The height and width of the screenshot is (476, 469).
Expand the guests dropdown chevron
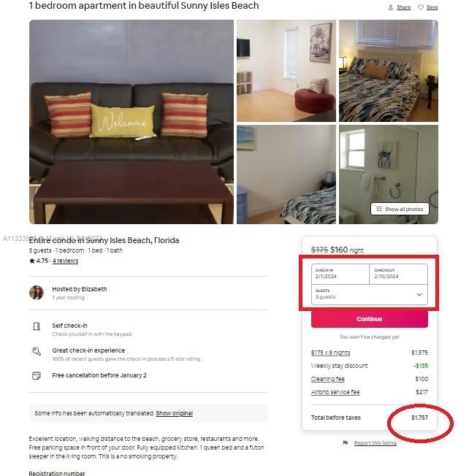coord(419,294)
